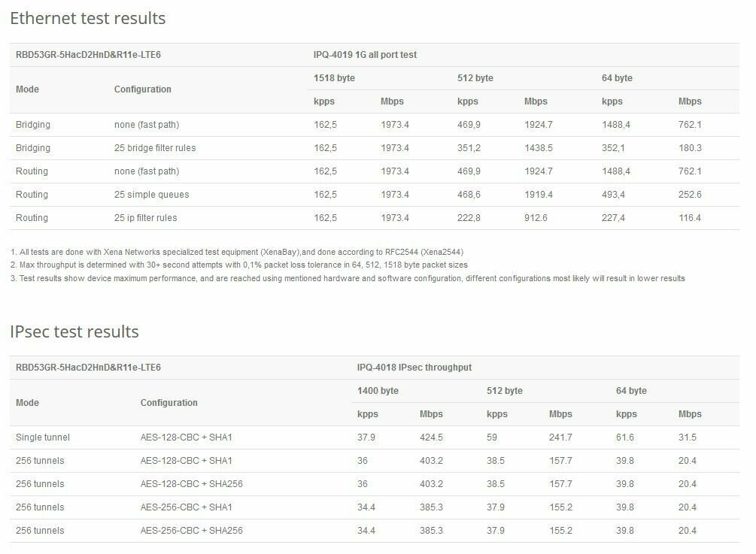Click the 1400 byte column header
This screenshot has height=554, width=756.
(378, 391)
